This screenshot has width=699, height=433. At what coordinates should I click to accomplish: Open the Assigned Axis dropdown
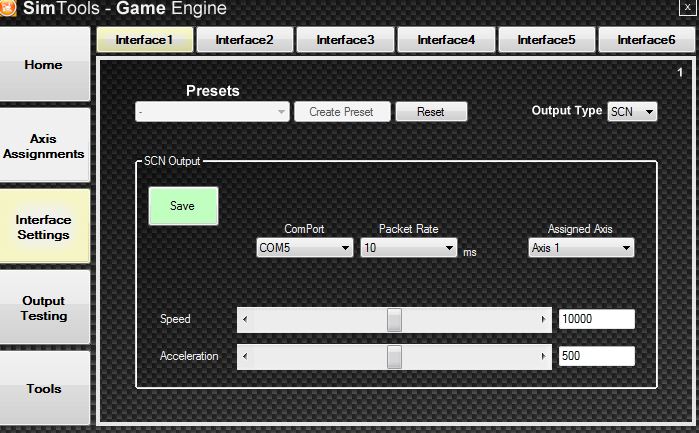[x=581, y=248]
